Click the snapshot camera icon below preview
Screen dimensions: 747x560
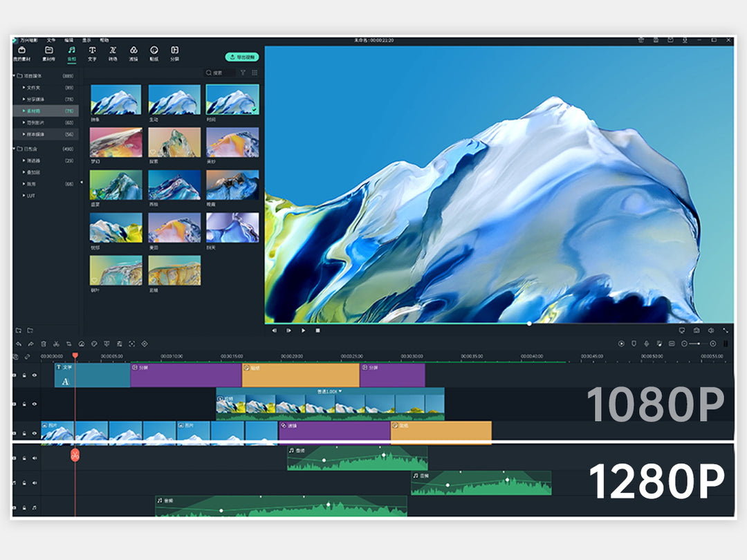click(696, 330)
